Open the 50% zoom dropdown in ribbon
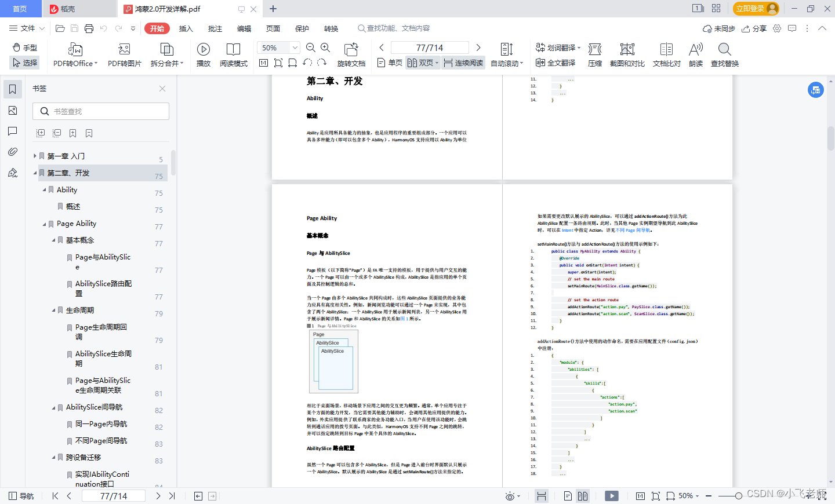The height and width of the screenshot is (504, 835). click(x=295, y=48)
